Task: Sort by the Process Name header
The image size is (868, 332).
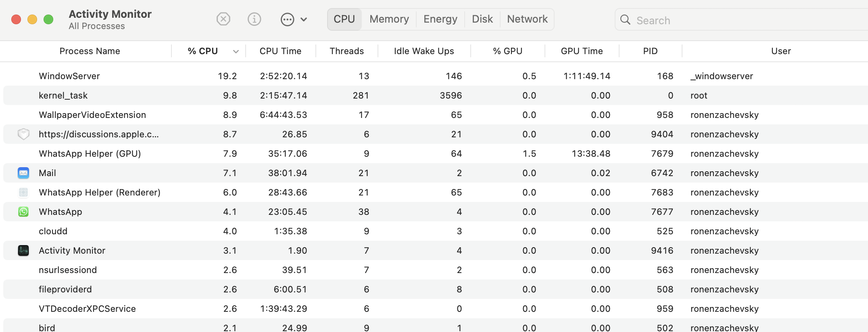Action: point(90,51)
